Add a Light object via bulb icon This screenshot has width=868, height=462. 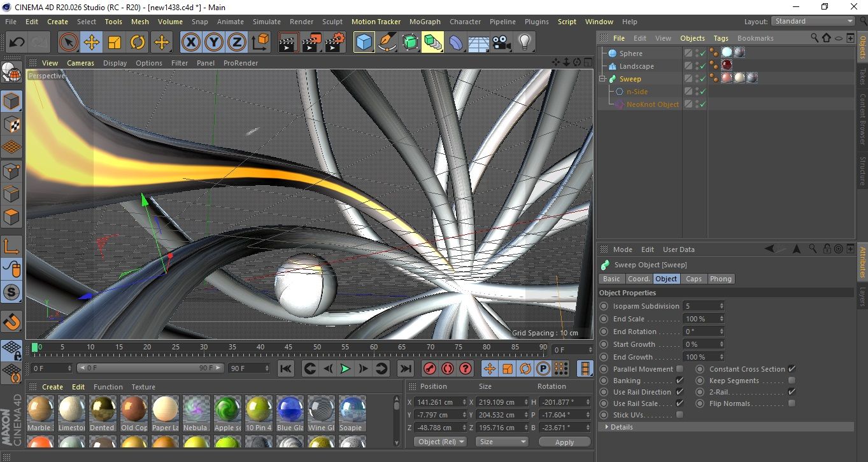pyautogui.click(x=524, y=43)
